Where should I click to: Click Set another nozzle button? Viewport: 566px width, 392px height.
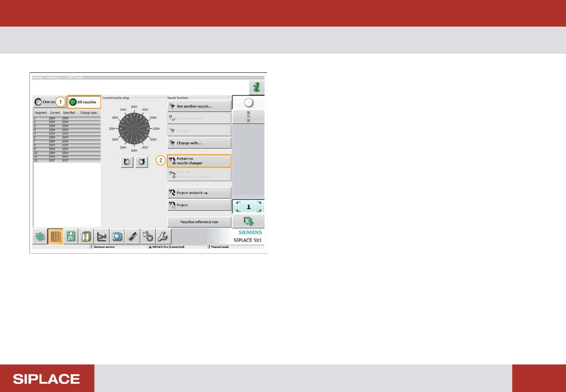tap(199, 106)
